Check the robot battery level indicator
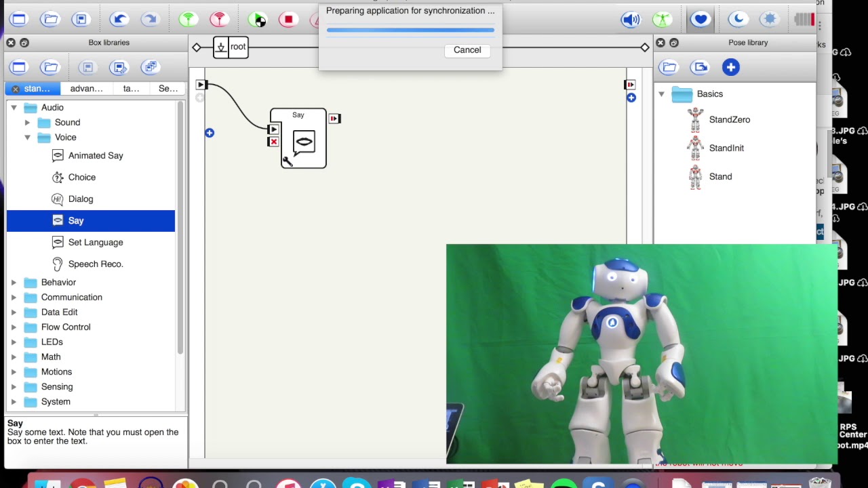 tap(804, 20)
